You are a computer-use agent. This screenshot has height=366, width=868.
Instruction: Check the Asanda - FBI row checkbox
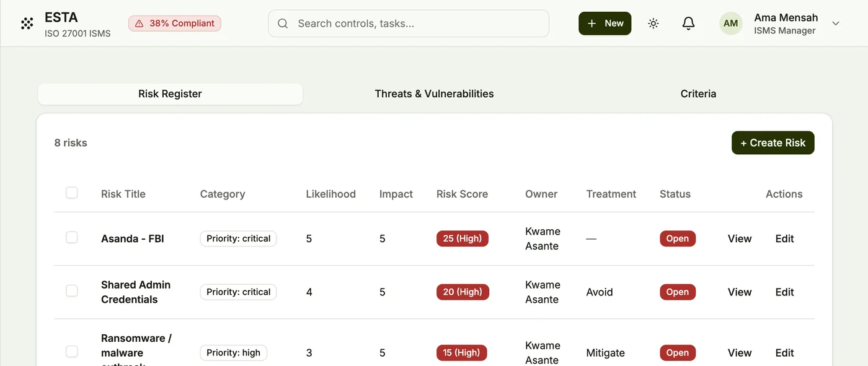(x=72, y=237)
